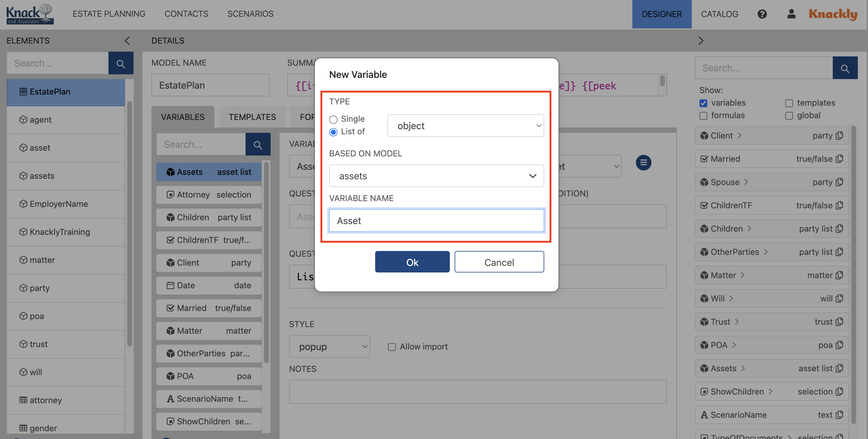Screen dimensions: 868x439
Task: Select the List of radio button
Action: click(333, 132)
